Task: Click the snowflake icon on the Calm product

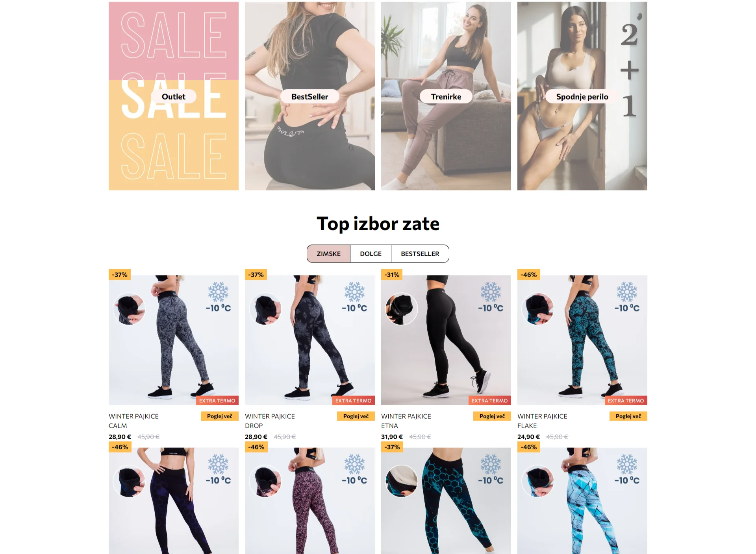Action: 218,292
